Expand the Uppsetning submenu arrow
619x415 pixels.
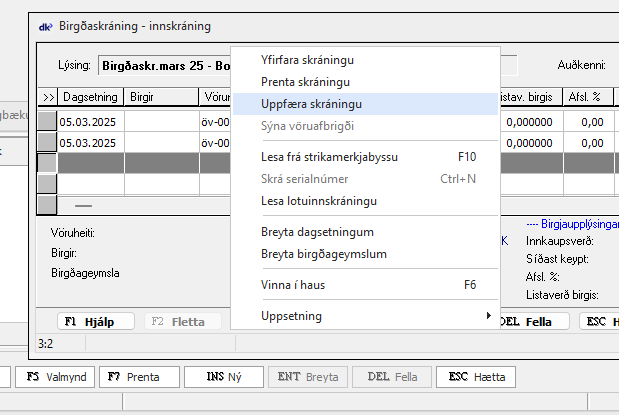489,316
